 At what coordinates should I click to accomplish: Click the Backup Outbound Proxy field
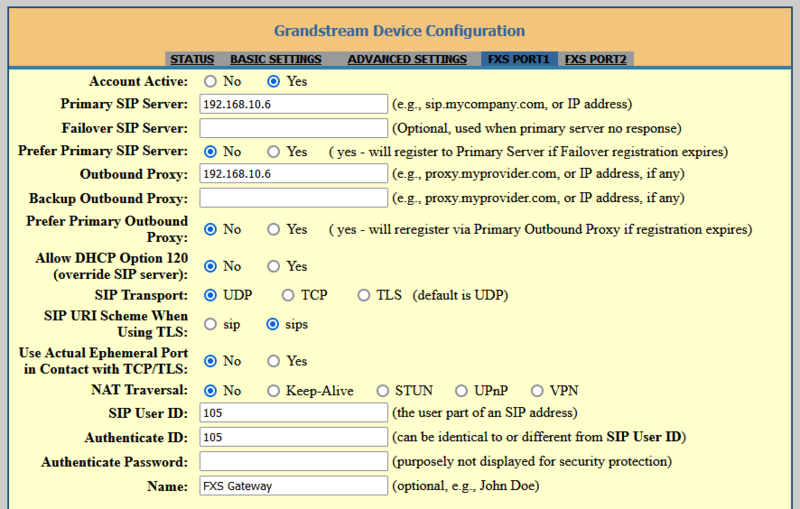293,198
